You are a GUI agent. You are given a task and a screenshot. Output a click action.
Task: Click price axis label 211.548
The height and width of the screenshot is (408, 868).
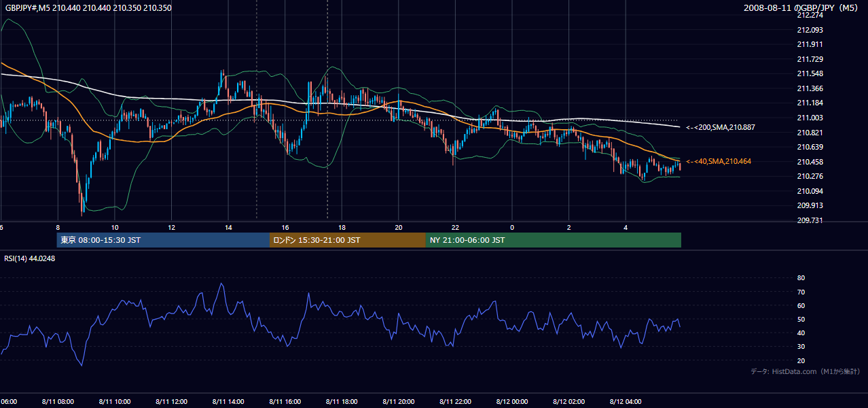click(x=810, y=73)
